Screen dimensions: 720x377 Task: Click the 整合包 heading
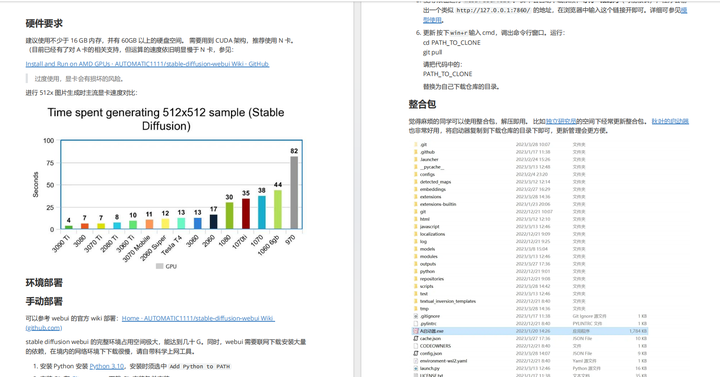[422, 104]
